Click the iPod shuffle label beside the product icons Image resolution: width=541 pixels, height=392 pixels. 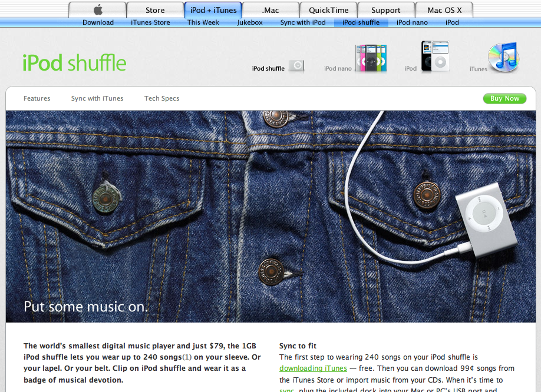[x=268, y=68]
